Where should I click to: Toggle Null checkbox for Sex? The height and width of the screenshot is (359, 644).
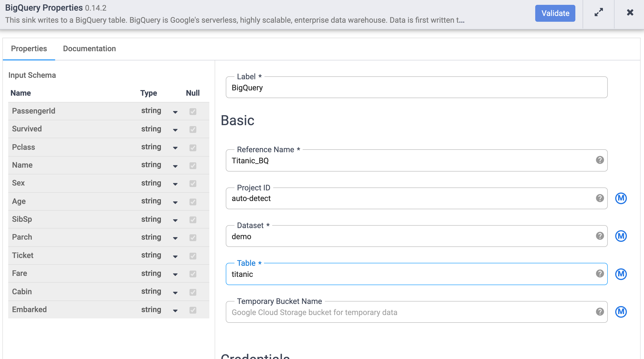pos(193,184)
